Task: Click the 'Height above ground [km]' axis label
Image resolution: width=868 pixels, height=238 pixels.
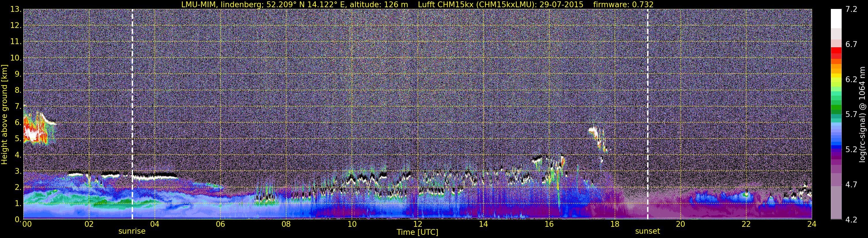Action: tap(4, 115)
